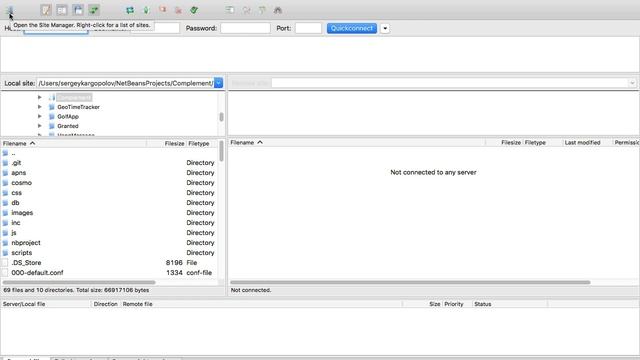
Task: Expand the Granted tree folder
Action: click(40, 126)
